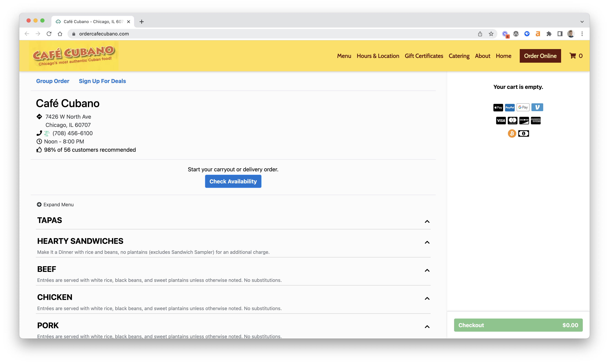Image resolution: width=609 pixels, height=364 pixels.
Task: Click the phone handset icon
Action: point(39,133)
